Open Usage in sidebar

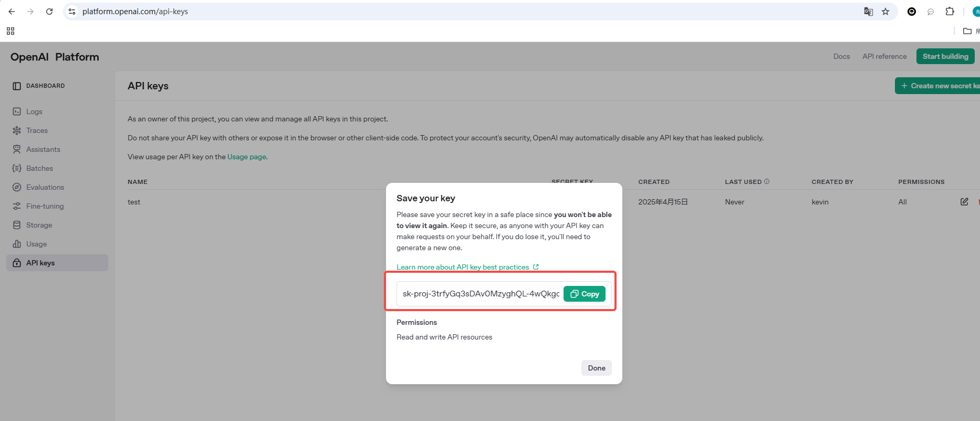(36, 244)
